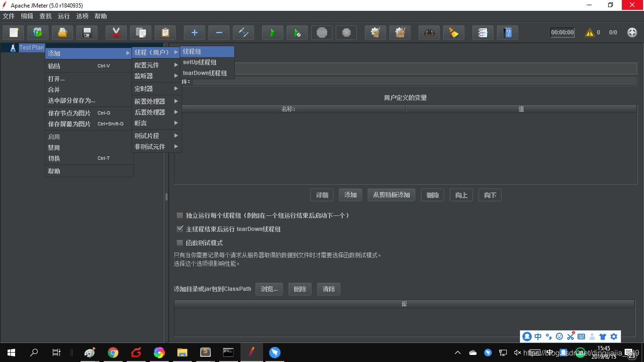Expand the 非测试元件 submenu
This screenshot has height=362, width=644.
tap(157, 147)
